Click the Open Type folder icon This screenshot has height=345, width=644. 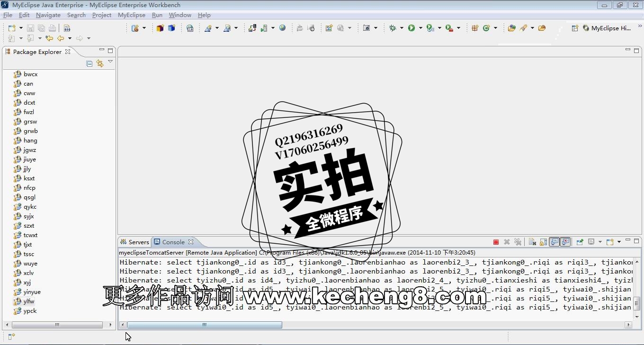click(511, 28)
